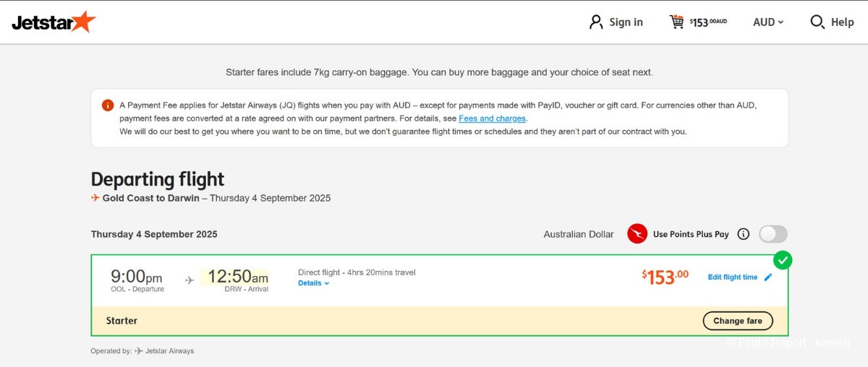This screenshot has height=367, width=868.
Task: Click the Jetstar logo
Action: coord(54,22)
